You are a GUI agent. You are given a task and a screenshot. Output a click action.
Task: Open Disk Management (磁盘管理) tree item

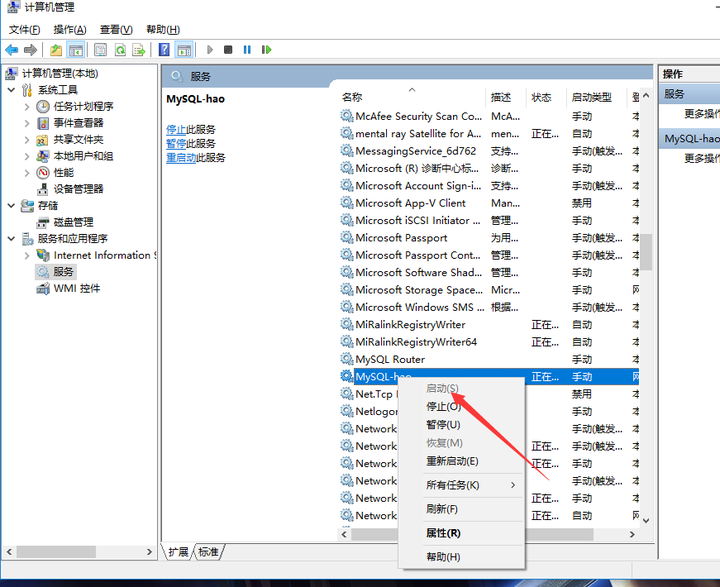[73, 222]
